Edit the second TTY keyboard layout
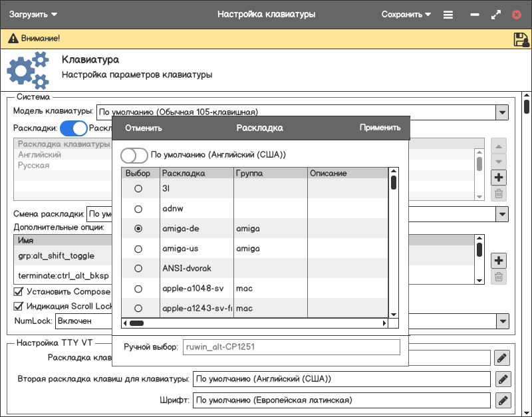This screenshot has height=417, width=532. point(502,379)
